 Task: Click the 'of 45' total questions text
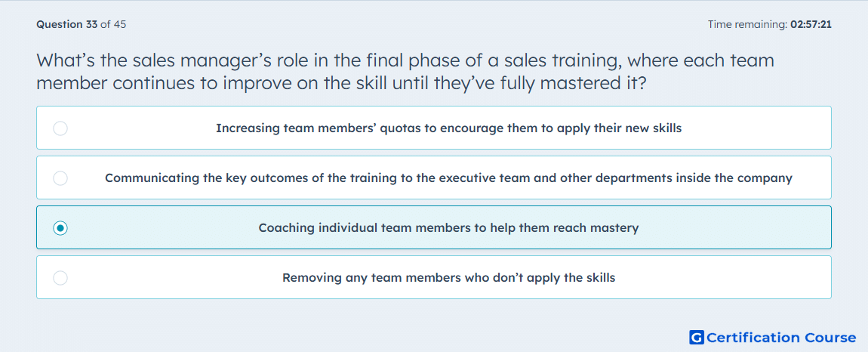pyautogui.click(x=113, y=24)
